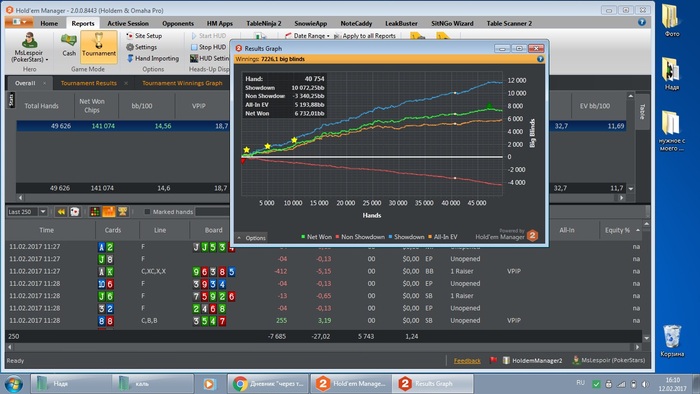The image size is (700, 394).
Task: Click the rewind double-arrow icon in hands toolbar
Action: click(x=61, y=212)
